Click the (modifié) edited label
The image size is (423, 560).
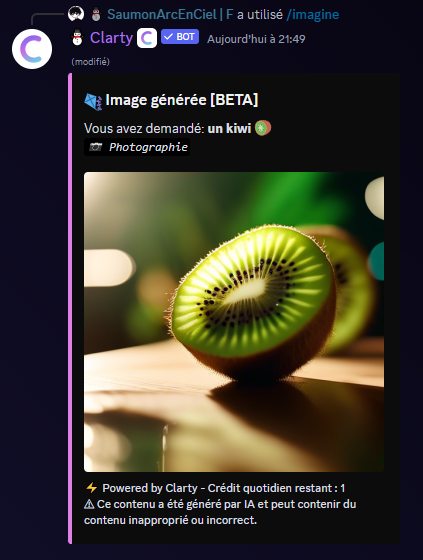coord(90,62)
